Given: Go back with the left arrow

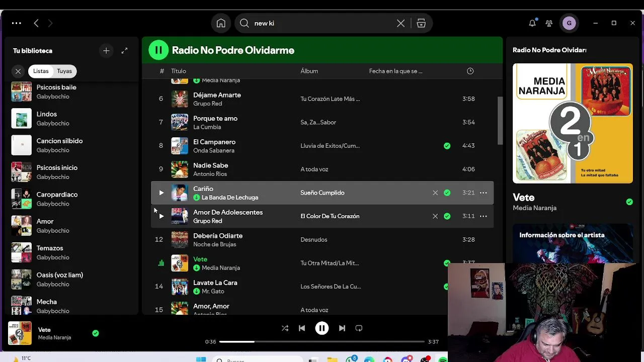Looking at the screenshot, I should (x=36, y=23).
